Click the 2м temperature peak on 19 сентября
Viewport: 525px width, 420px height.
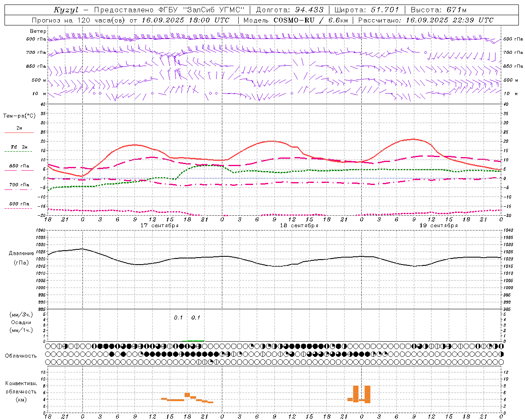pyautogui.click(x=413, y=139)
